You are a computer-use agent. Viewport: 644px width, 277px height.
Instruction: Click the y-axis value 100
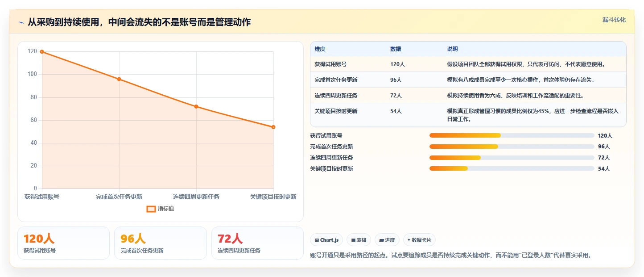(33, 74)
